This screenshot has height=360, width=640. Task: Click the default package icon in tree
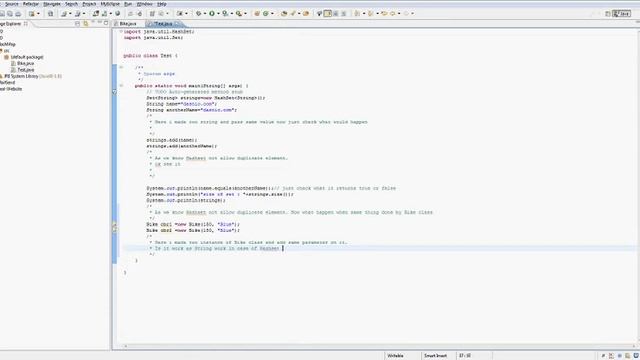point(7,57)
